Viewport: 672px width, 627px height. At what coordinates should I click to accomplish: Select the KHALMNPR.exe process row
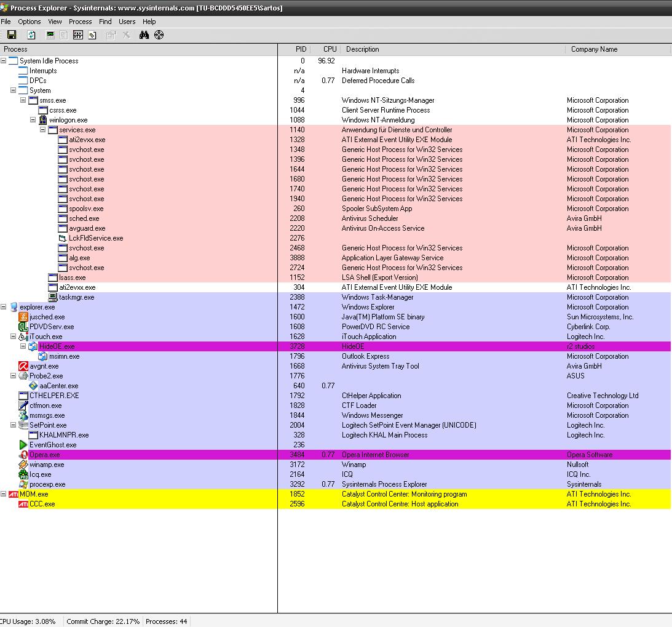click(335, 435)
